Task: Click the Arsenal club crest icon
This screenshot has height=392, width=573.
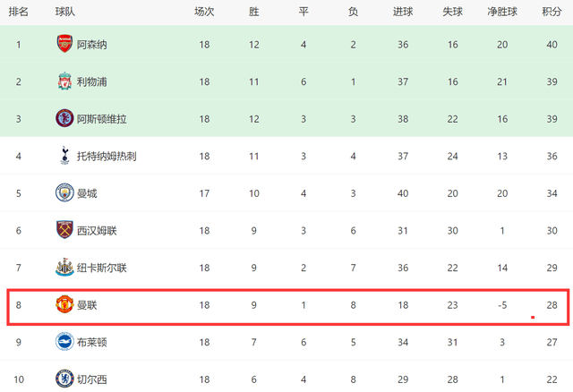Action: tap(64, 44)
